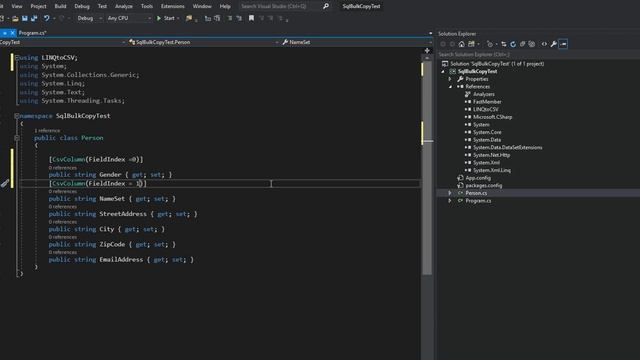Viewport: 640px width, 360px height.
Task: Click the Back arrow in Solution Explorer toolbar
Action: tap(443, 44)
